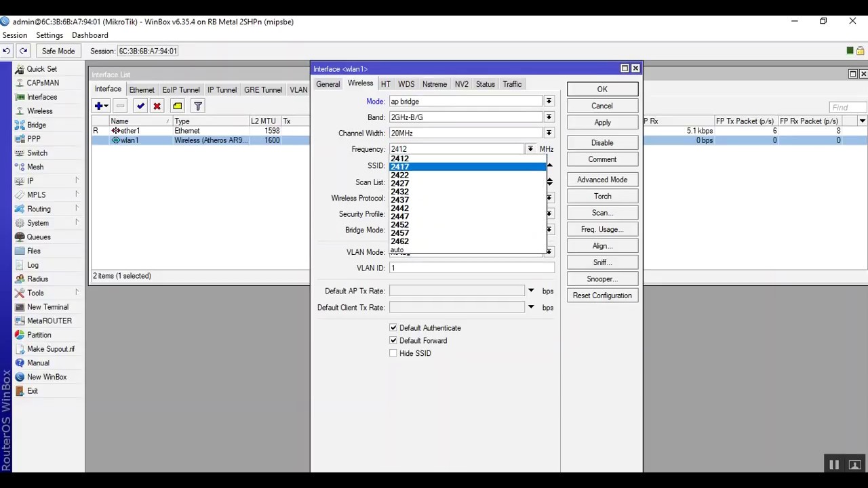Click the VLAN ID input field
This screenshot has height=488, width=868.
471,268
